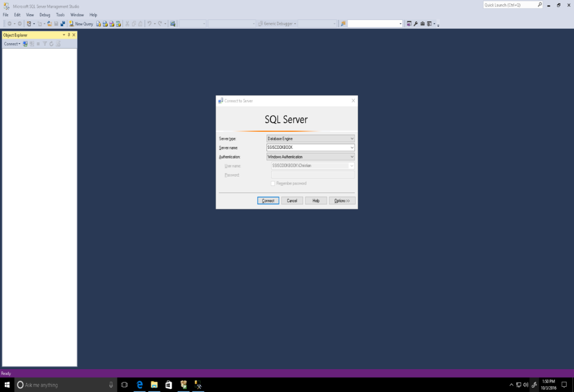The width and height of the screenshot is (574, 392).
Task: Click the Ask me anything search box
Action: [x=66, y=385]
